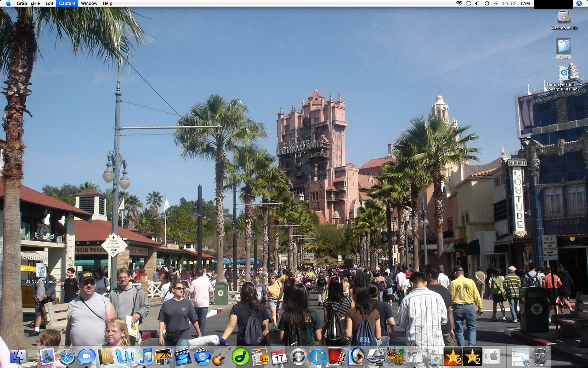Click the Grab scissors icon in the Dock
Viewport: 588px width, 368px height.
click(x=414, y=357)
